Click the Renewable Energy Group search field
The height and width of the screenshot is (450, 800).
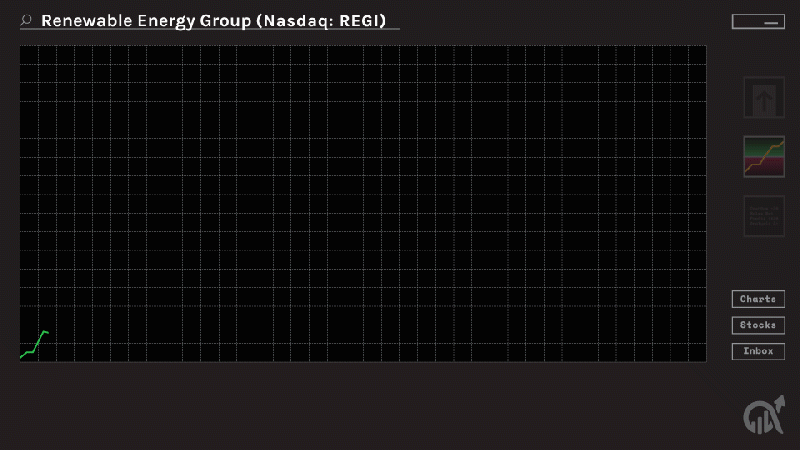tap(210, 21)
